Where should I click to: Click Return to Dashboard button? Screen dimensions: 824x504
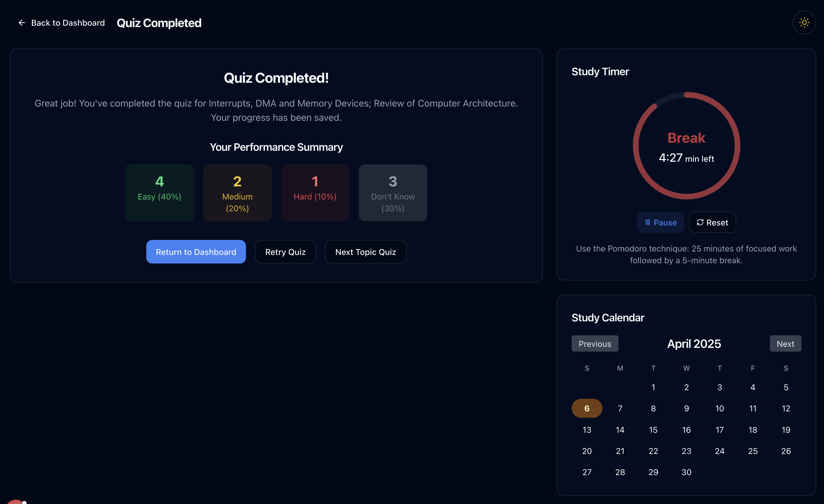tap(196, 252)
